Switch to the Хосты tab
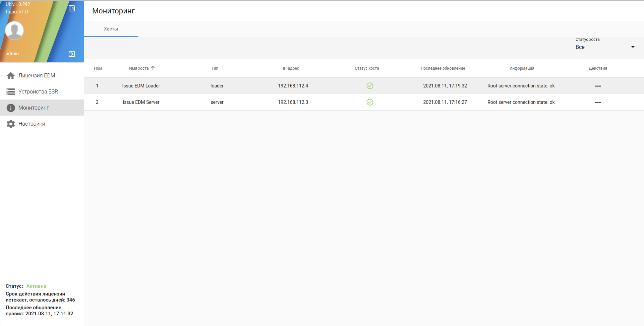Viewport: 644px width, 326px height. point(111,29)
